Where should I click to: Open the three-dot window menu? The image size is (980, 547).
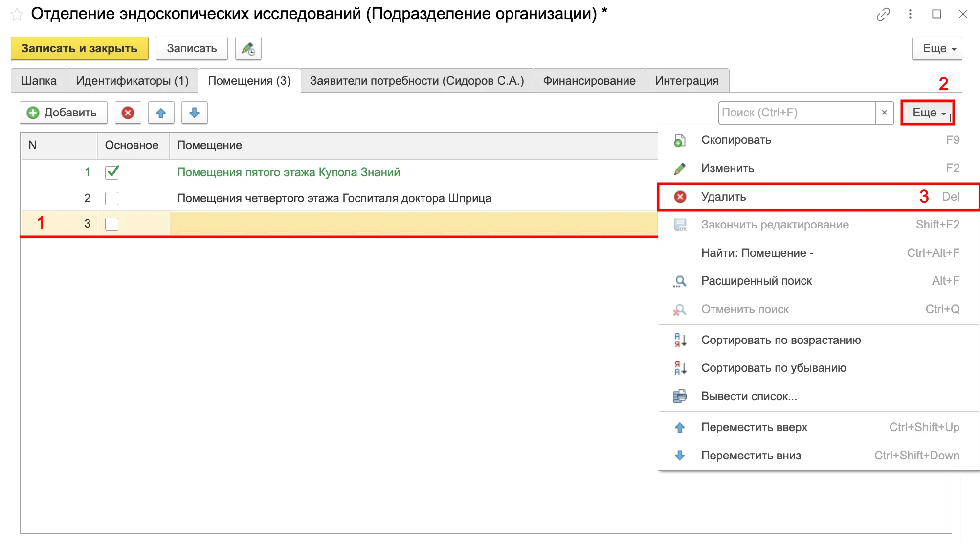pos(910,14)
